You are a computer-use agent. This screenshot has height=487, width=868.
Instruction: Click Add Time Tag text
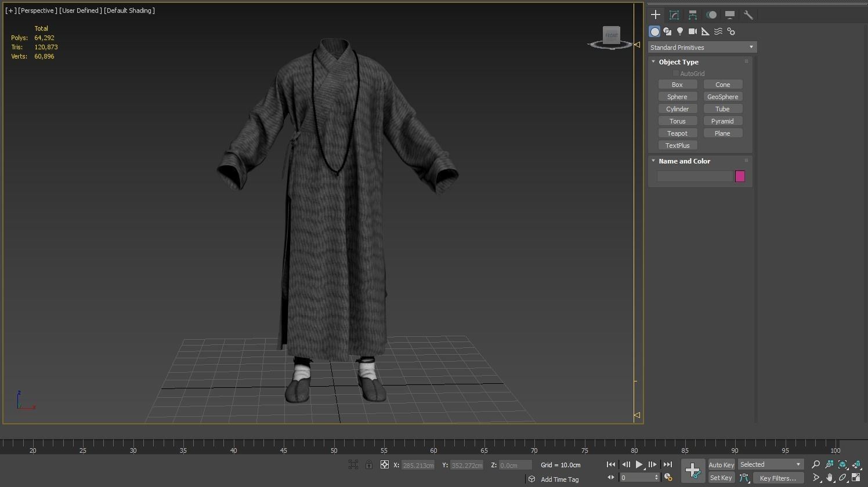[x=560, y=479]
